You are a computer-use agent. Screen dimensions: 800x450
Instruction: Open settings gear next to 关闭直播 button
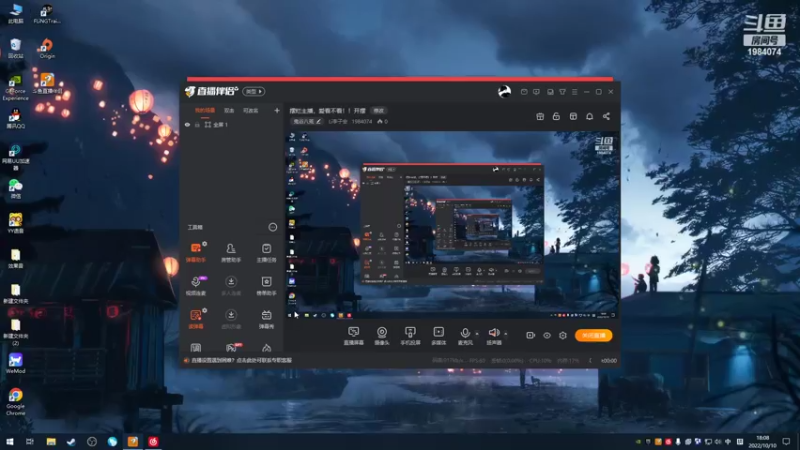[563, 335]
